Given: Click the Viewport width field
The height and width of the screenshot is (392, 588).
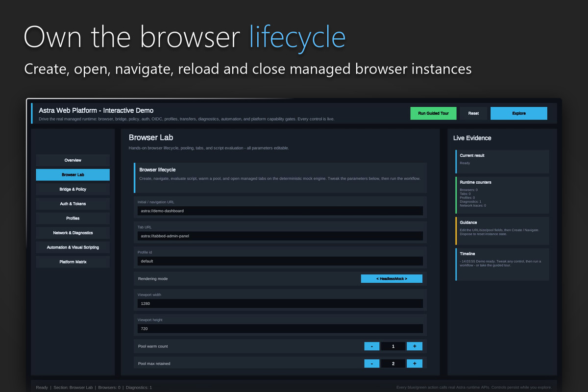Looking at the screenshot, I should point(280,303).
